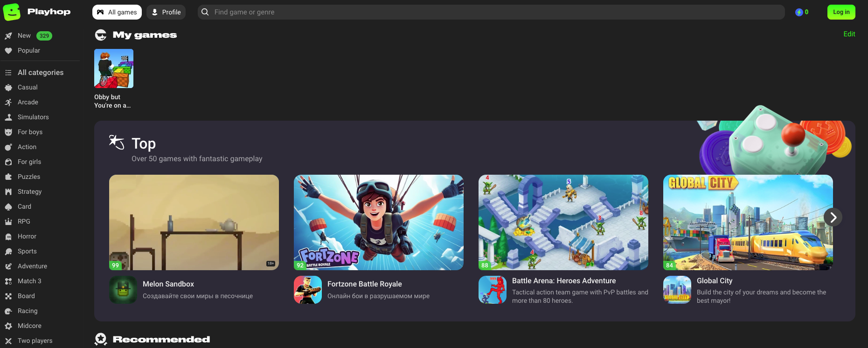Screen dimensions: 868x348
Task: Click the Global City small game icon
Action: point(677,290)
